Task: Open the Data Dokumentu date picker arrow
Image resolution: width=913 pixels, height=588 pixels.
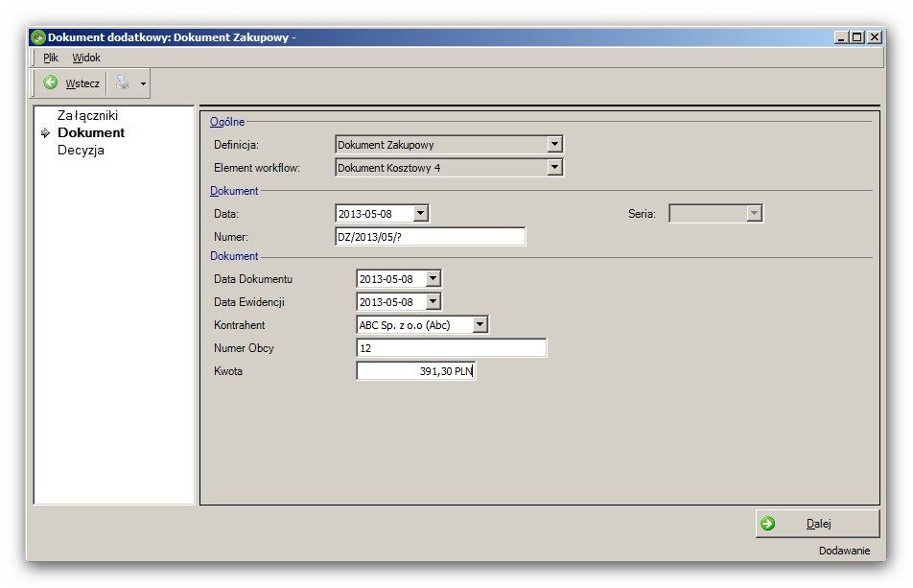Action: point(433,279)
